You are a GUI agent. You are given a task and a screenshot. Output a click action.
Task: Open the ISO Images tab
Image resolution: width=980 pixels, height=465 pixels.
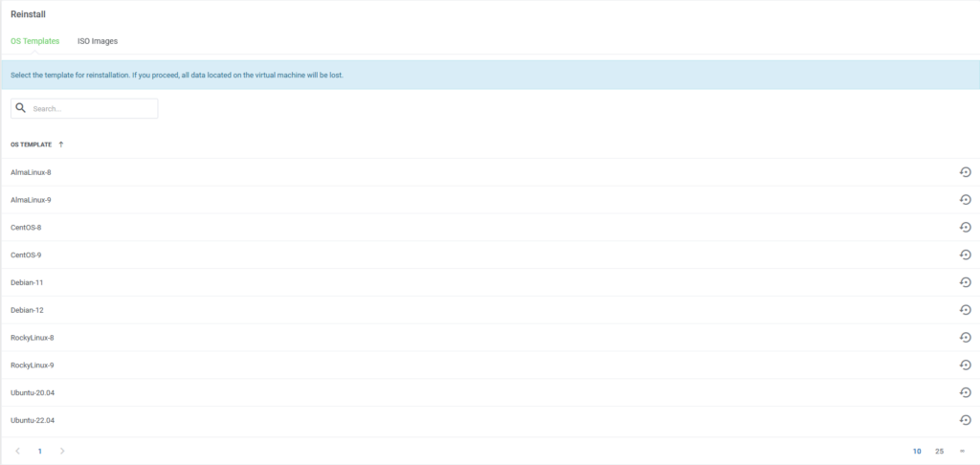pyautogui.click(x=98, y=41)
